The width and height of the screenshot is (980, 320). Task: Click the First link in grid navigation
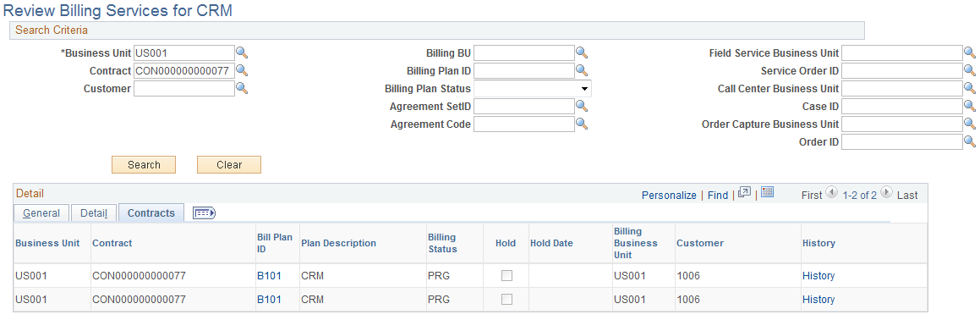pos(812,196)
